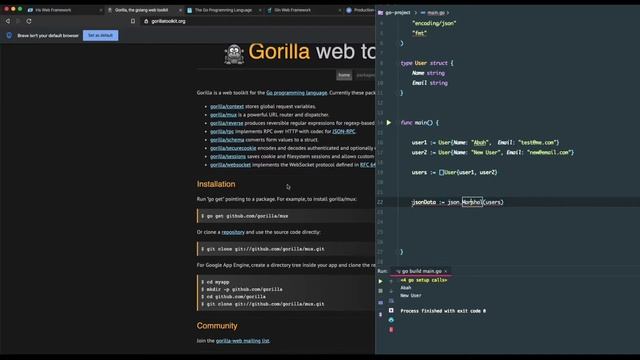Click the "encoding/json" import line

point(434,23)
